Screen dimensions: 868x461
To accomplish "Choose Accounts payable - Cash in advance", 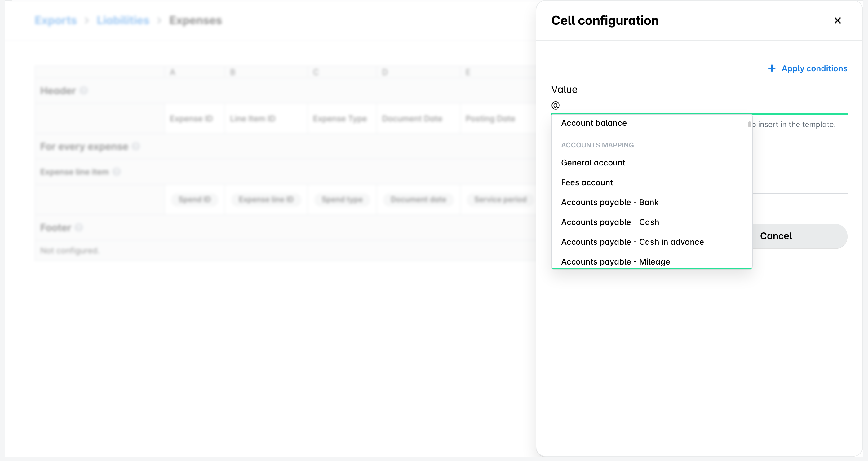I will pyautogui.click(x=652, y=242).
